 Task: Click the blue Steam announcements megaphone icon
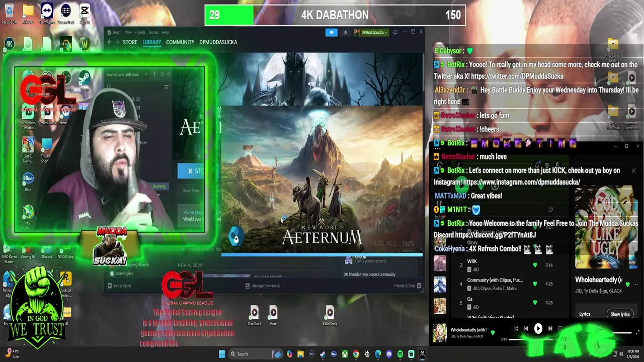(331, 32)
